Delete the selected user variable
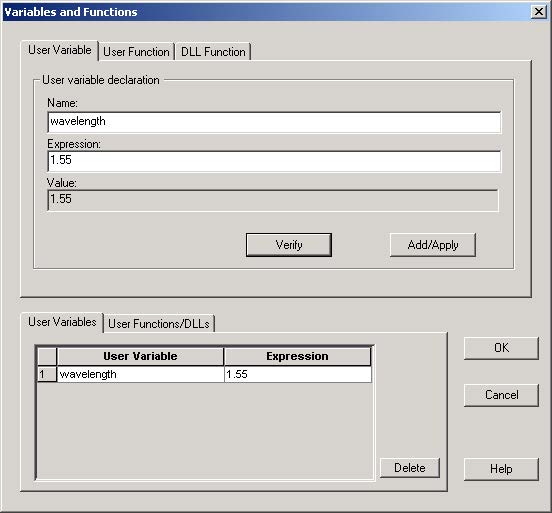 (x=410, y=468)
